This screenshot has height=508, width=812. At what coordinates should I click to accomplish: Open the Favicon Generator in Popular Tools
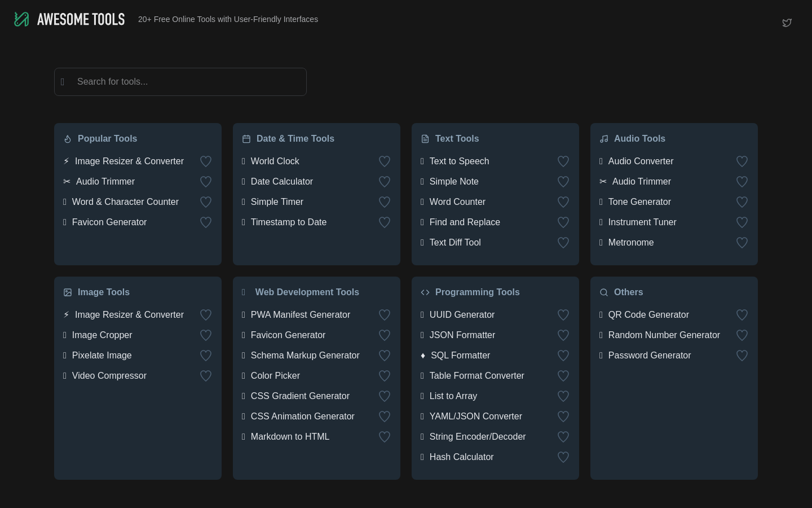(x=109, y=222)
